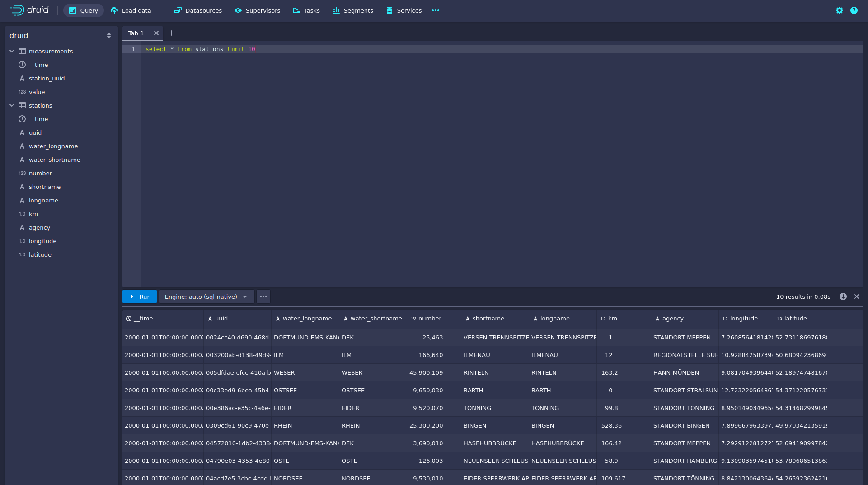Run the query
The width and height of the screenshot is (868, 485).
pos(140,297)
